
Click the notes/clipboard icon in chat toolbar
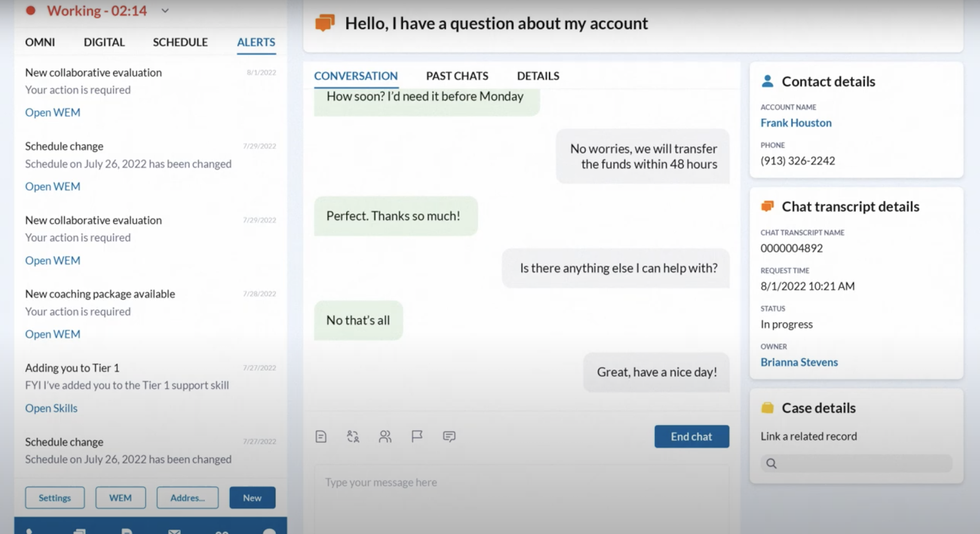click(x=321, y=436)
